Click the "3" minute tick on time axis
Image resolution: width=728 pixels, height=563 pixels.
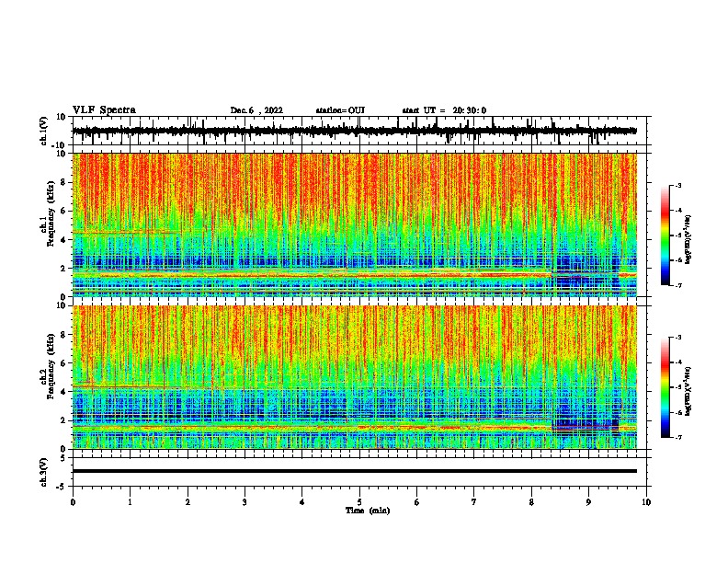pyautogui.click(x=245, y=501)
